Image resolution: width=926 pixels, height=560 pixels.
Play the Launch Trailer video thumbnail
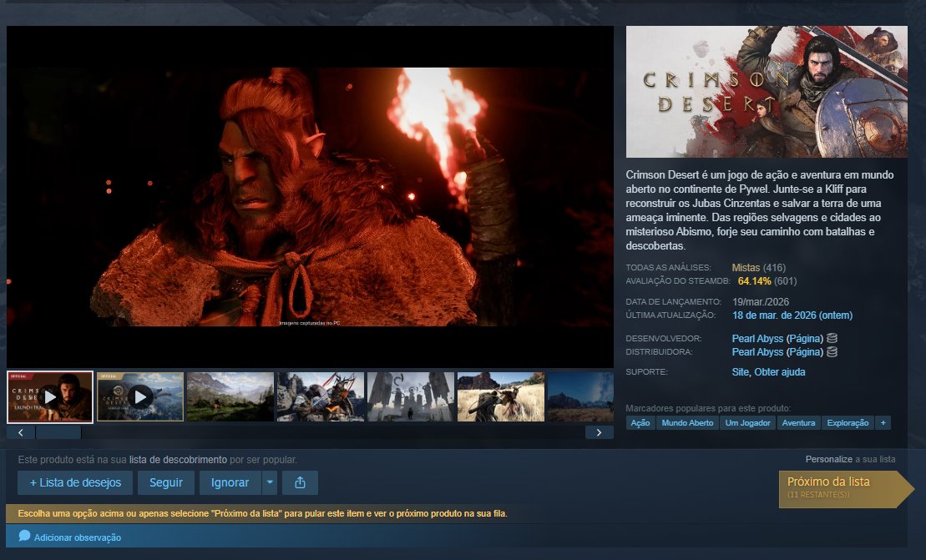point(50,397)
